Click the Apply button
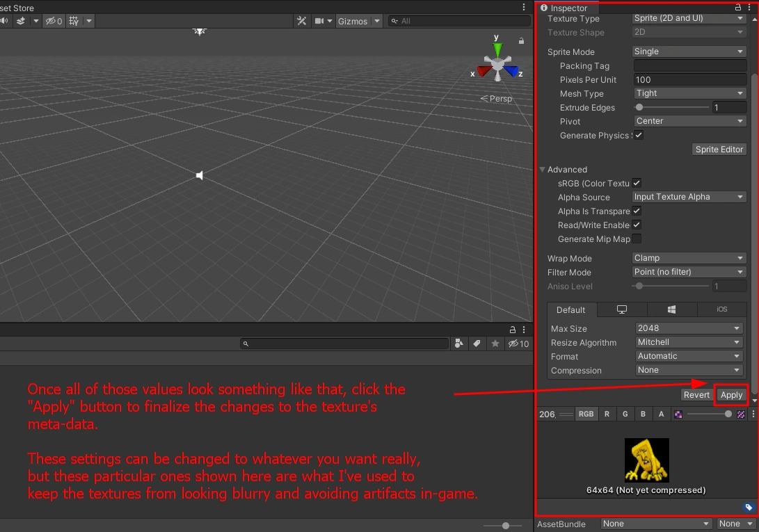Screen dimensions: 759x532 tap(731, 395)
